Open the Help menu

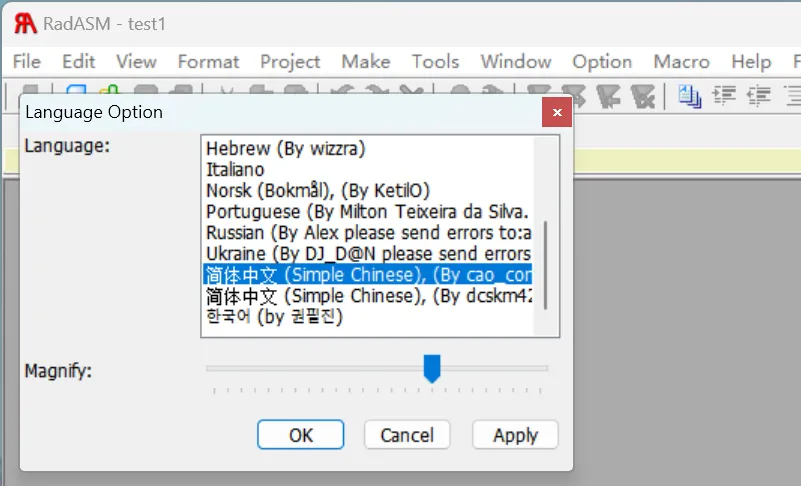(751, 62)
